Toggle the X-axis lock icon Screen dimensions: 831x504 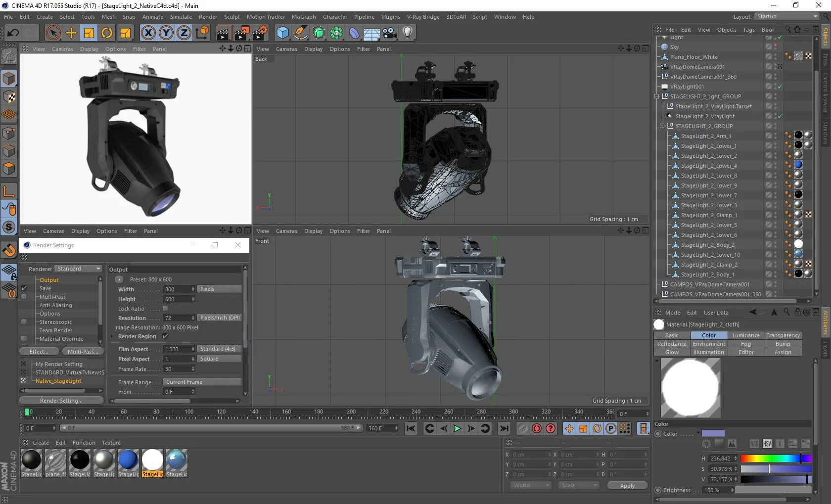pyautogui.click(x=148, y=33)
